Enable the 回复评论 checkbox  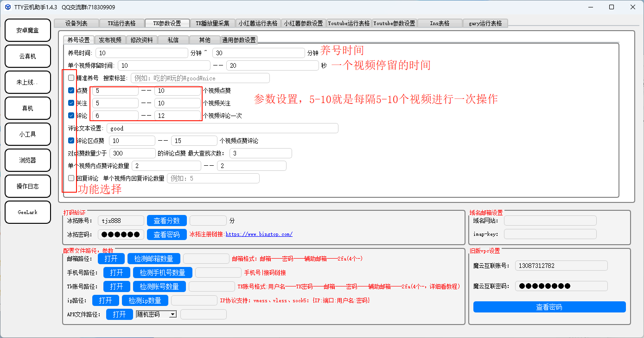click(71, 178)
